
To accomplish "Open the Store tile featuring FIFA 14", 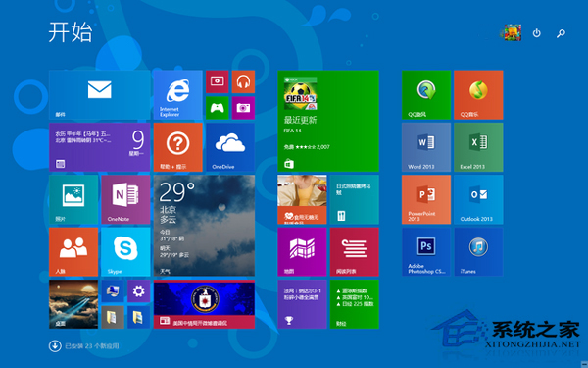I will [x=328, y=121].
